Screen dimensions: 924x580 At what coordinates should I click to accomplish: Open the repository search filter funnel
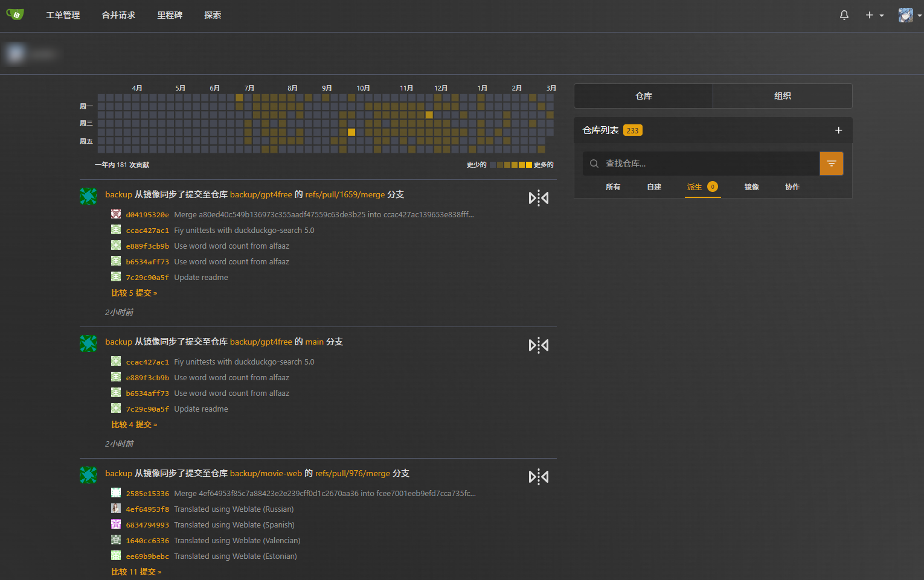(x=832, y=163)
